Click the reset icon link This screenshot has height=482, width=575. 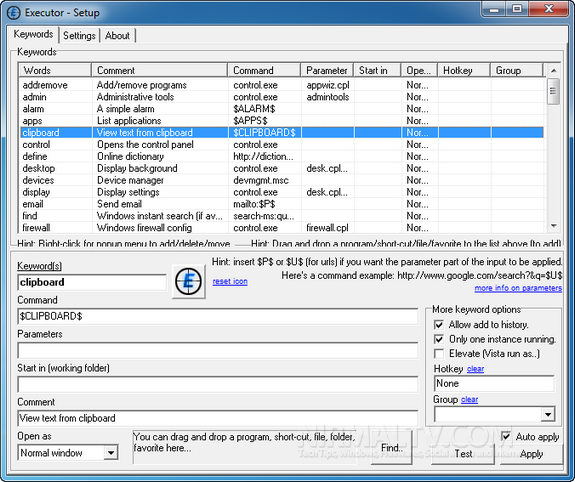coord(230,281)
